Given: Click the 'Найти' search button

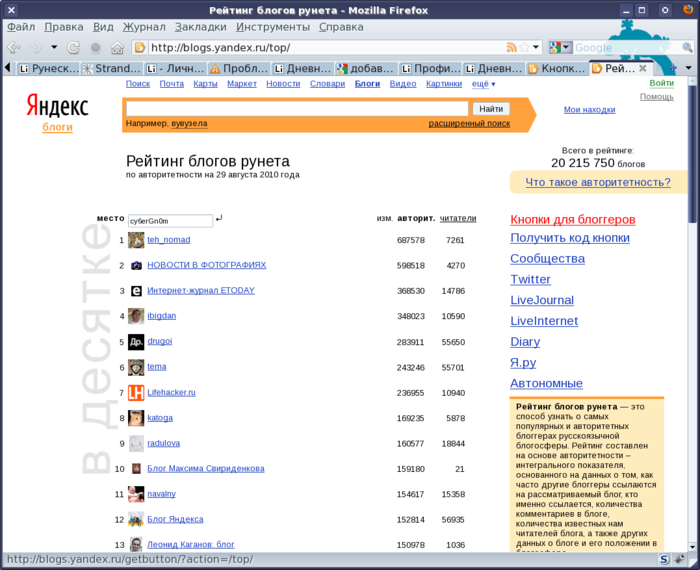Looking at the screenshot, I should 490,108.
